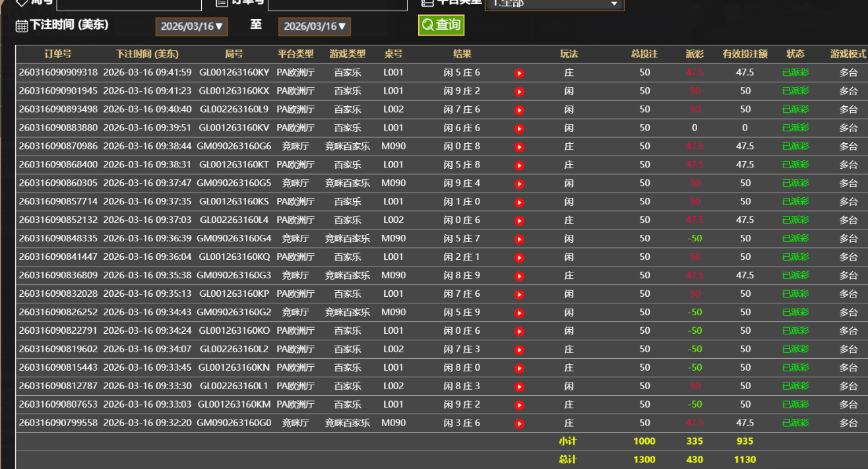
Task: Click 已派彩 status in the first row
Action: [x=795, y=73]
